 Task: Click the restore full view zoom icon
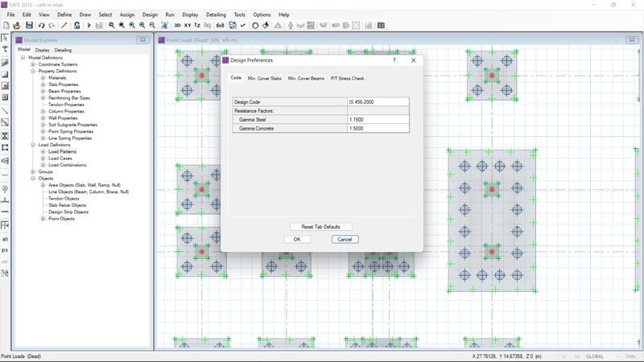122,26
